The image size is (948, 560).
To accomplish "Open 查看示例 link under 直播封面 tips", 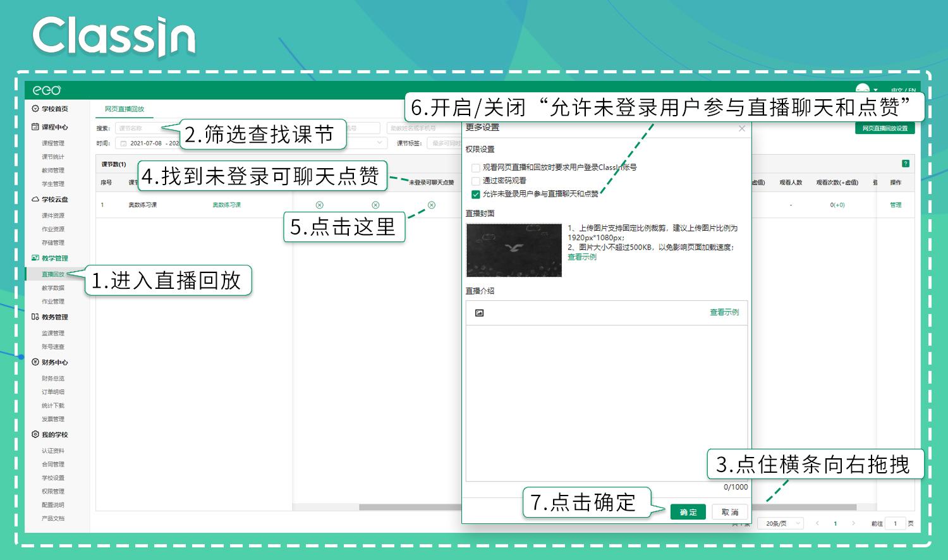I will [581, 257].
